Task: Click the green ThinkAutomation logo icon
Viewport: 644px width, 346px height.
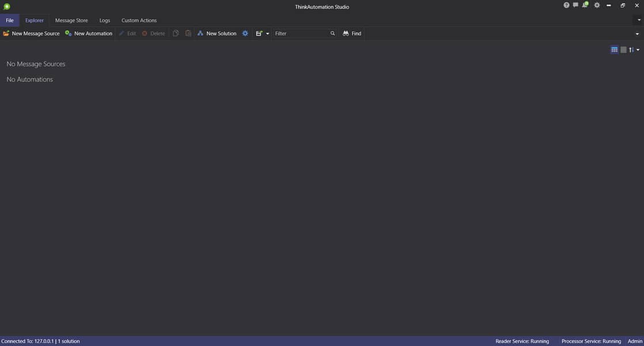Action: pyautogui.click(x=6, y=6)
